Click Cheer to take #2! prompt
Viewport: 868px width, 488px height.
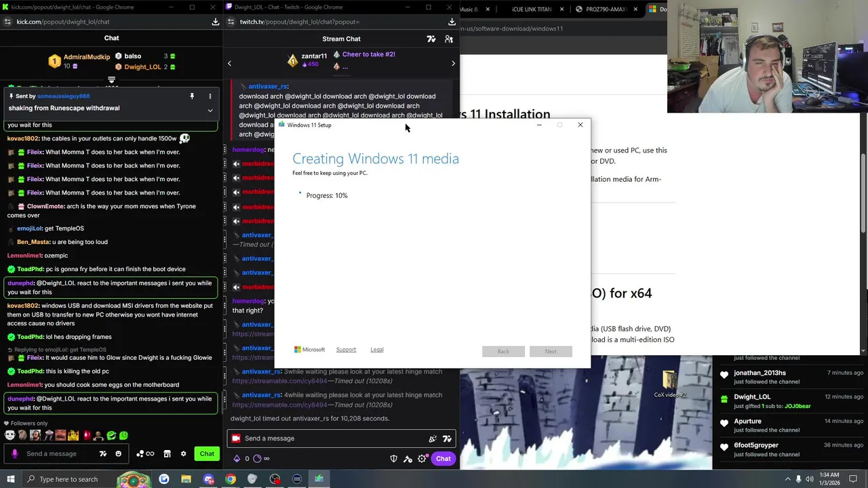pyautogui.click(x=369, y=54)
